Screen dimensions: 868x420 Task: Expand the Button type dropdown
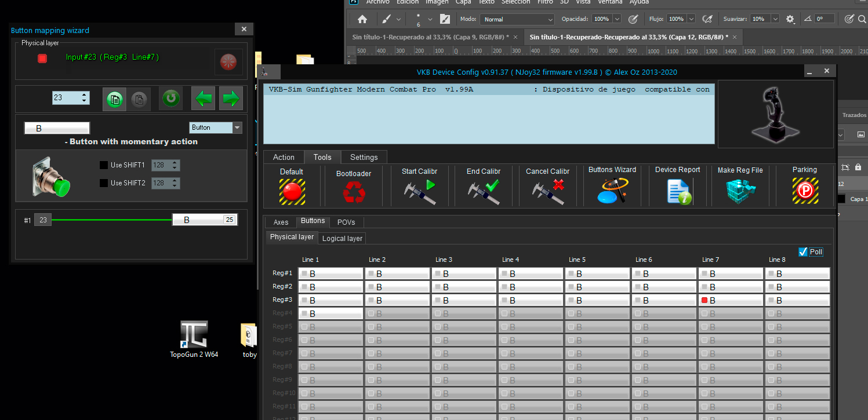(x=237, y=127)
